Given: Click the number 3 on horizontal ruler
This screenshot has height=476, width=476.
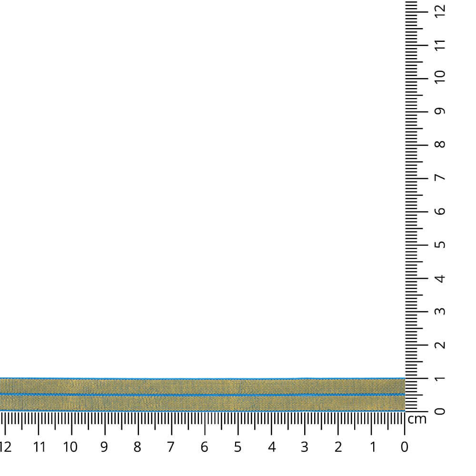Looking at the screenshot, I should coord(304,446).
